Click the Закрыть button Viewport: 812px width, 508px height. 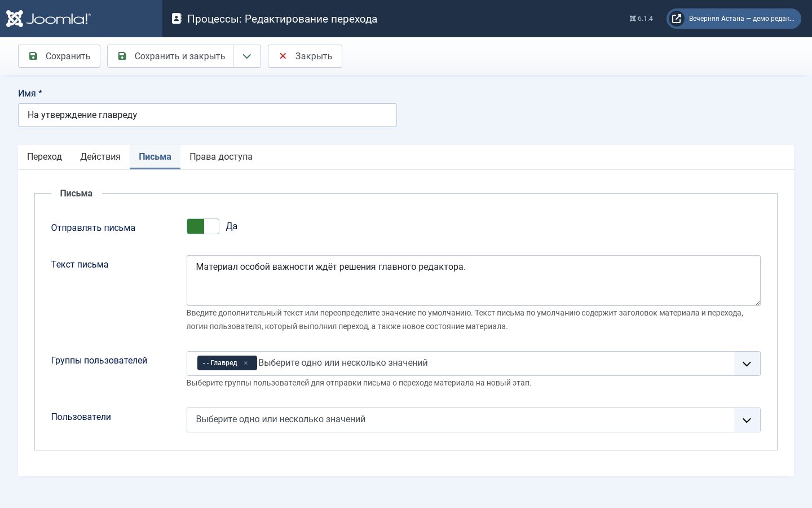(305, 56)
